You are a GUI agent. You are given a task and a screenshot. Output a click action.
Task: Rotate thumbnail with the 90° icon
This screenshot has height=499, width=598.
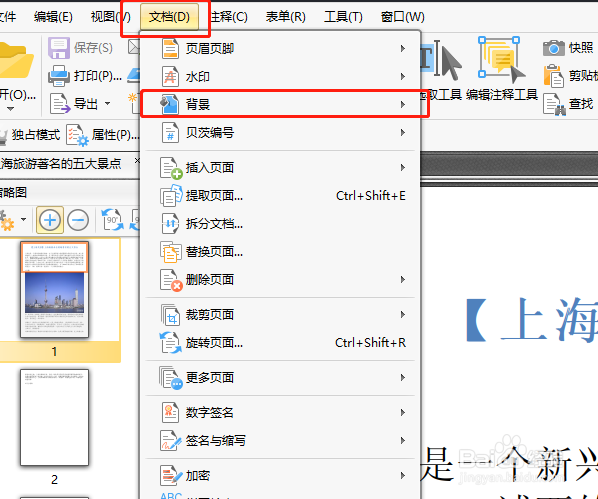pyautogui.click(x=112, y=220)
